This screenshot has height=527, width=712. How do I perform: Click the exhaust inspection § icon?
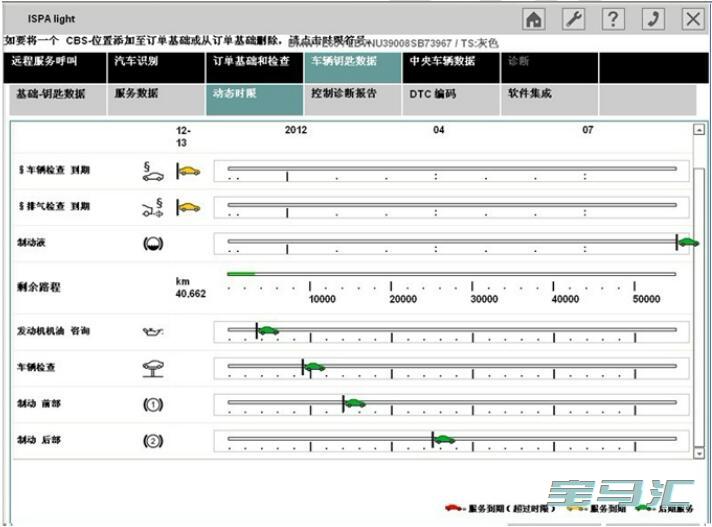click(x=153, y=207)
